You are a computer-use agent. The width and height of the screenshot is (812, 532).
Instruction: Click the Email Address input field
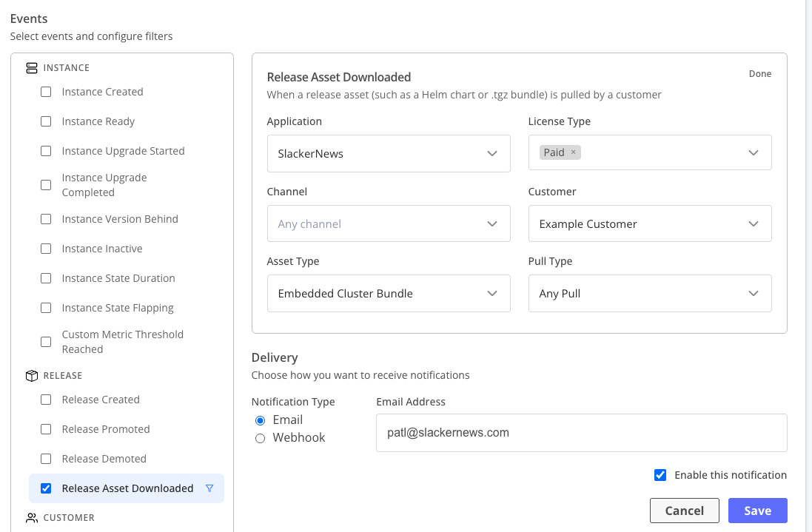580,433
